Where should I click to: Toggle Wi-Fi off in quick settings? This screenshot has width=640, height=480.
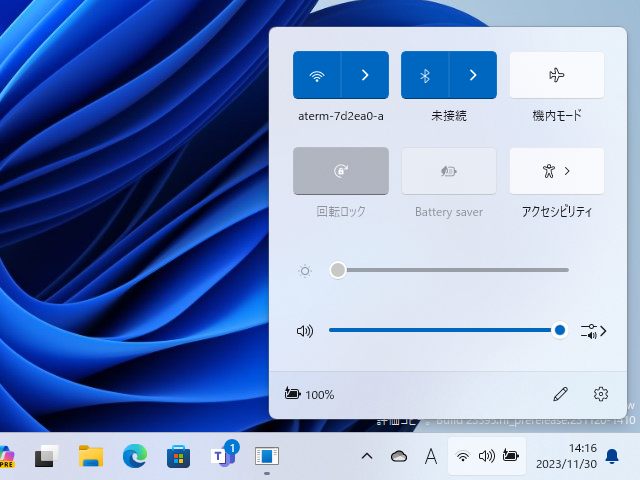(317, 75)
